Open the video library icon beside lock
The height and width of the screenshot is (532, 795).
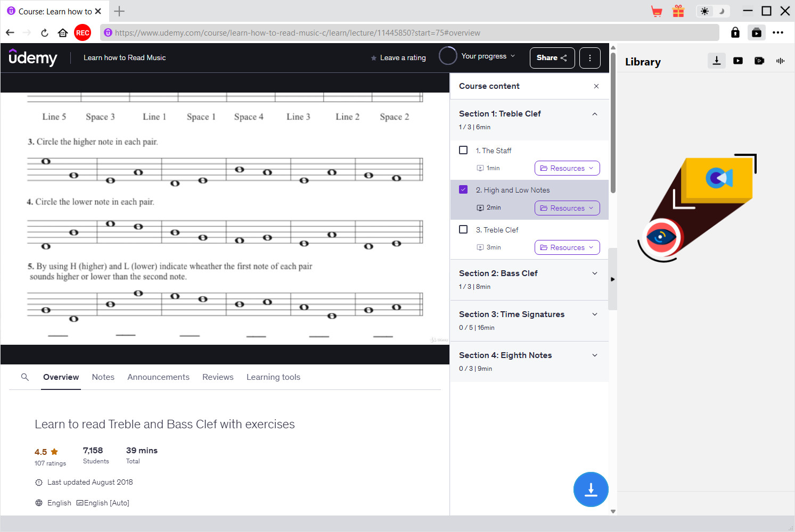pyautogui.click(x=757, y=32)
